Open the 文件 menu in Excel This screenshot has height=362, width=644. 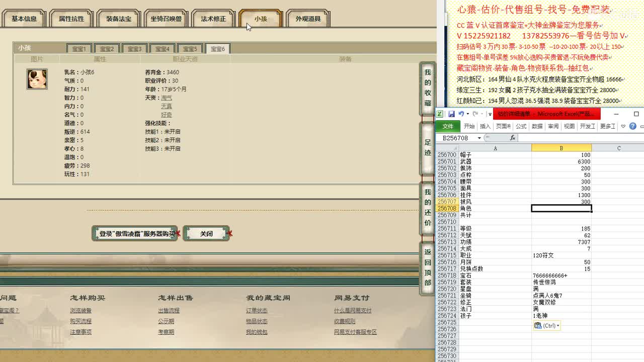point(448,126)
